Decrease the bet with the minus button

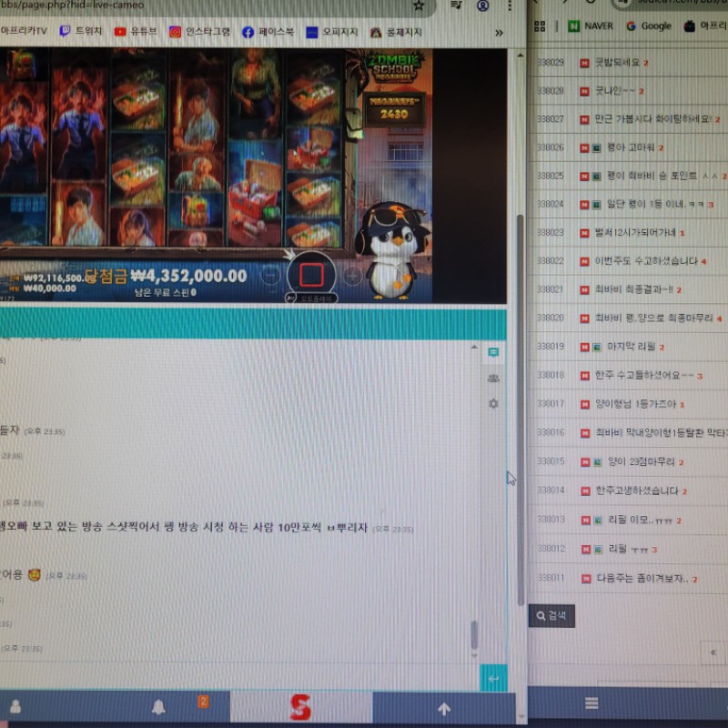click(270, 276)
